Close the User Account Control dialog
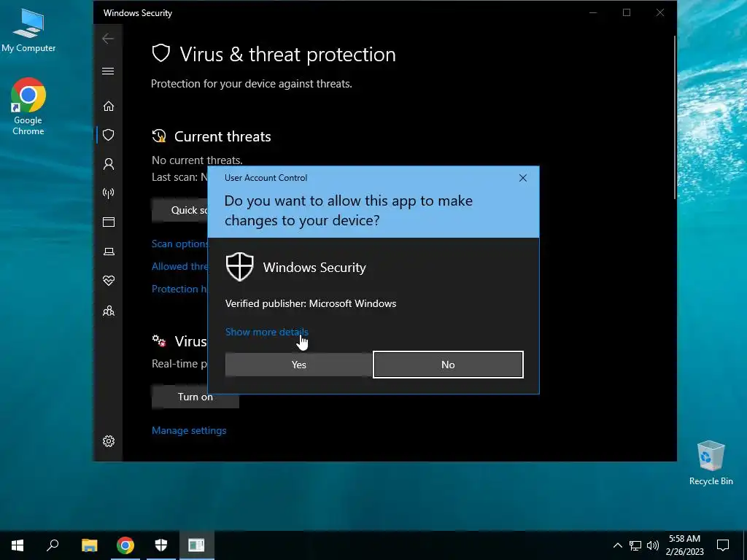The image size is (747, 560). tap(522, 178)
